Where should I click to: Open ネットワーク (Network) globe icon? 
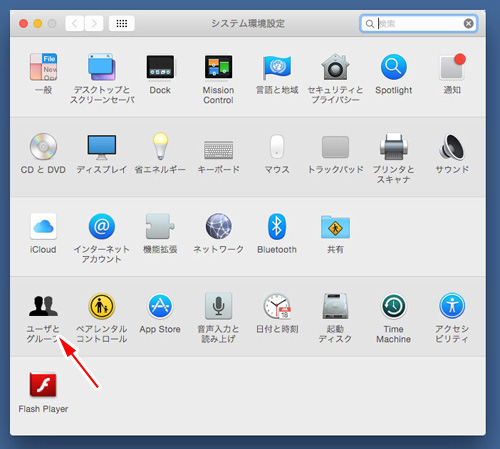(x=218, y=226)
